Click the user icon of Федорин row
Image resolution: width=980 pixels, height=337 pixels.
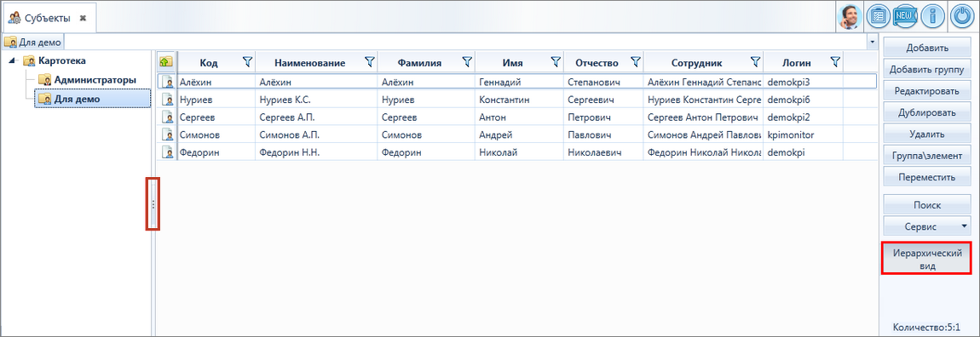click(167, 151)
